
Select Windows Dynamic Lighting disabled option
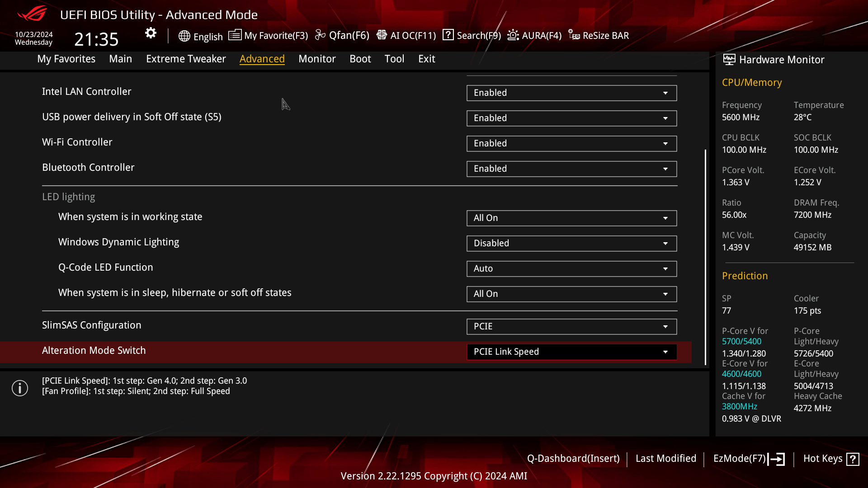[570, 243]
